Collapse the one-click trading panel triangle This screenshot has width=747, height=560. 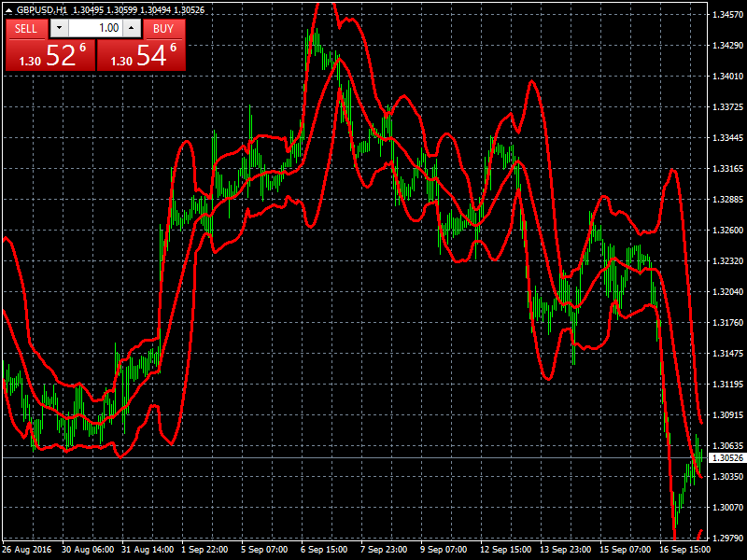click(9, 9)
